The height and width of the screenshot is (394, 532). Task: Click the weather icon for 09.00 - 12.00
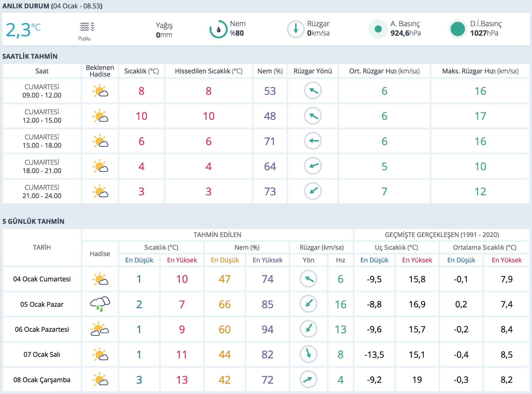100,91
